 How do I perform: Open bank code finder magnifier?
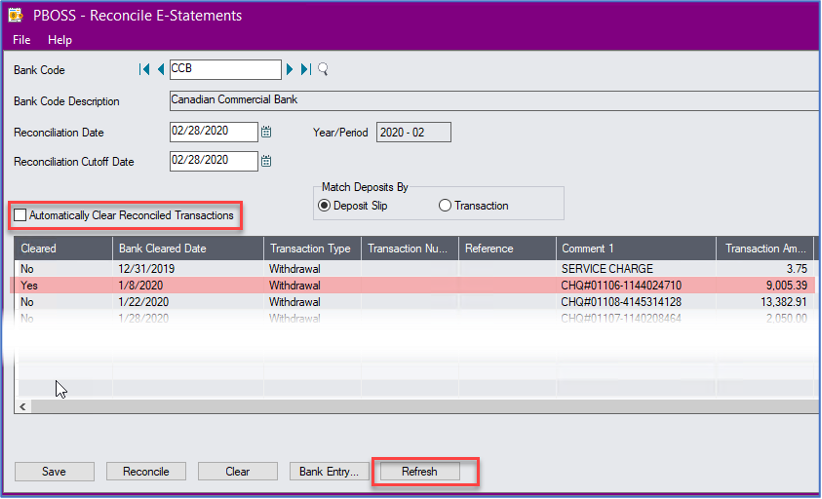point(323,69)
